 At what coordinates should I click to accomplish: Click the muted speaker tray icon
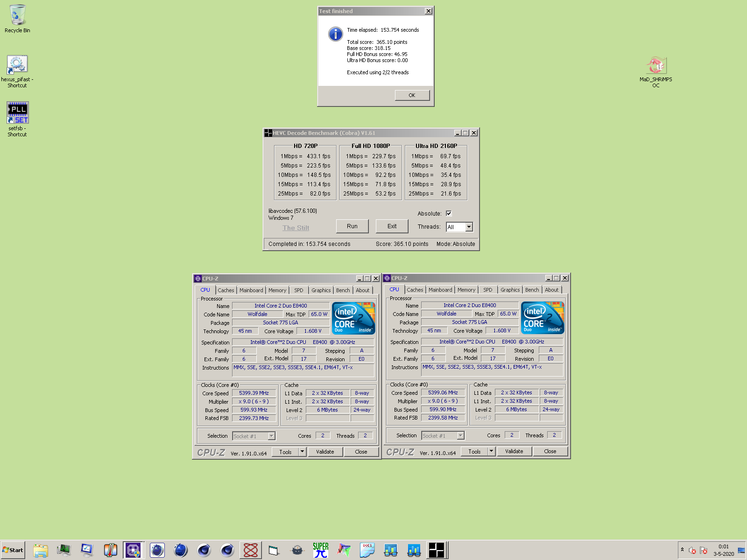pos(692,550)
